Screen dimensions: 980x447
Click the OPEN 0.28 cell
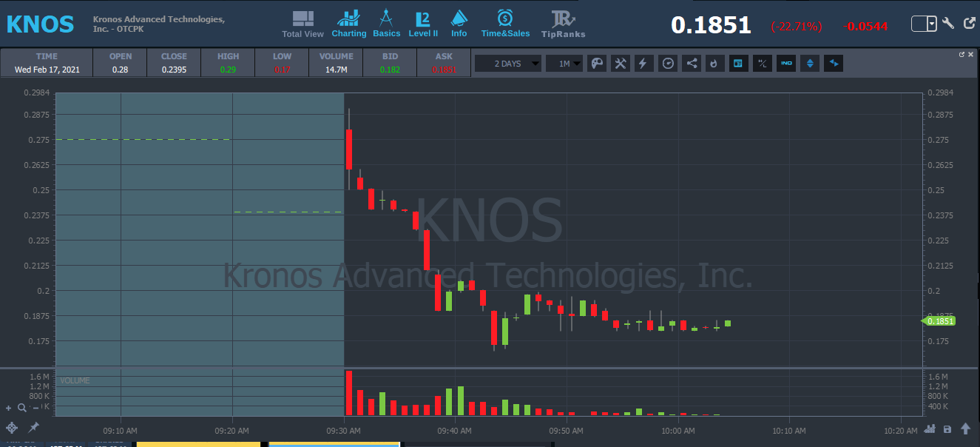pyautogui.click(x=121, y=63)
